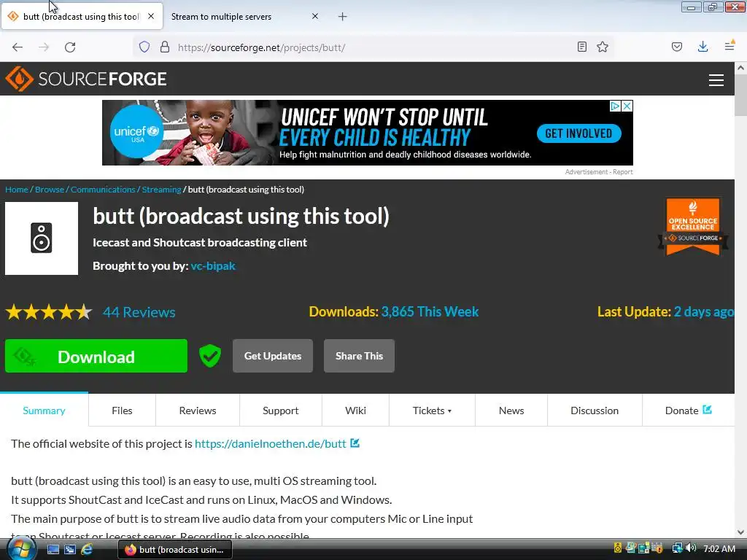Click the five-star rating stars
Screen dimensions: 747x560
pos(49,312)
